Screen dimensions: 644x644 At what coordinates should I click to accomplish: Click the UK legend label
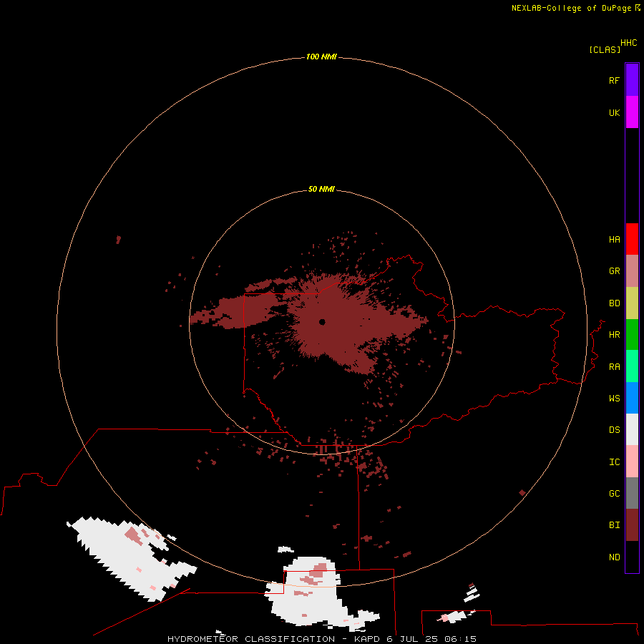(x=614, y=112)
